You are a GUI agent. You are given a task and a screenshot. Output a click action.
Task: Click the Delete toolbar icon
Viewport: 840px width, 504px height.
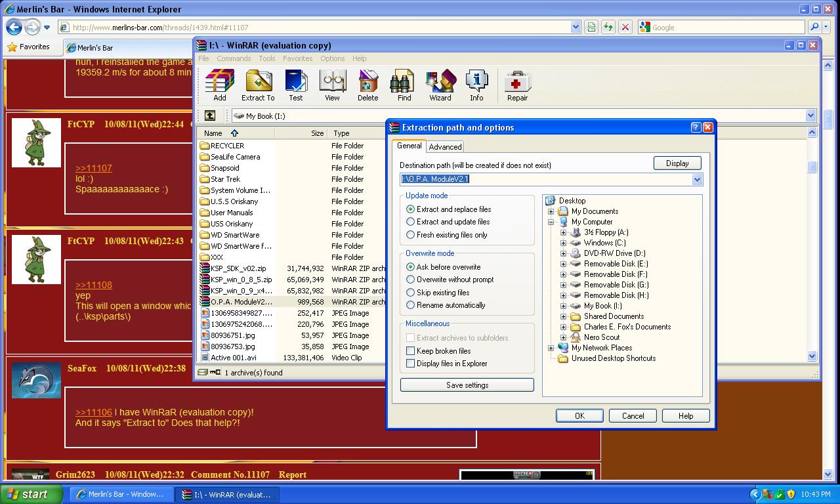tap(367, 86)
